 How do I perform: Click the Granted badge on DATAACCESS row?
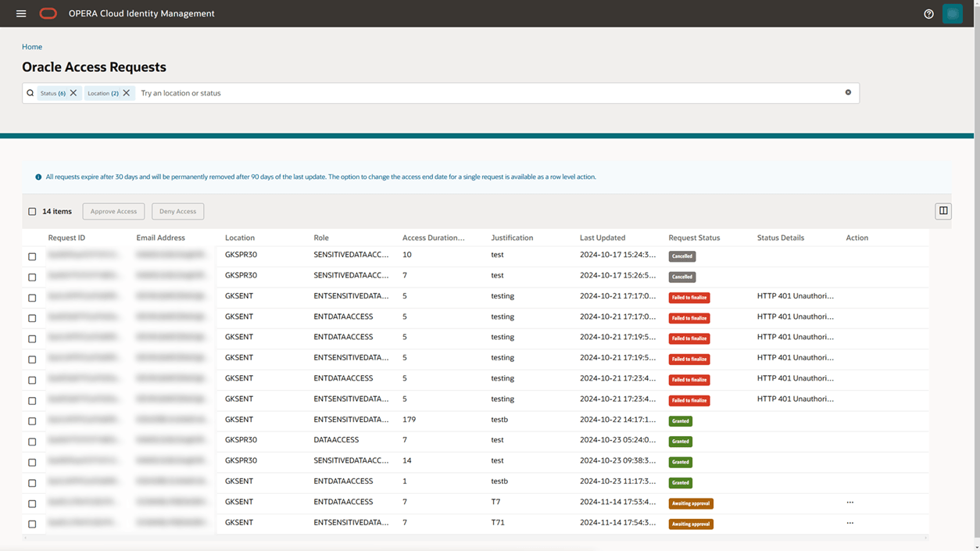coord(681,442)
